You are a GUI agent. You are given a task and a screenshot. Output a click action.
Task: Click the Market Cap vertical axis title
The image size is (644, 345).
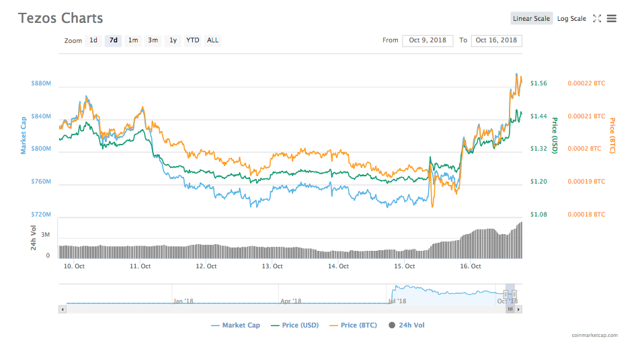(24, 136)
